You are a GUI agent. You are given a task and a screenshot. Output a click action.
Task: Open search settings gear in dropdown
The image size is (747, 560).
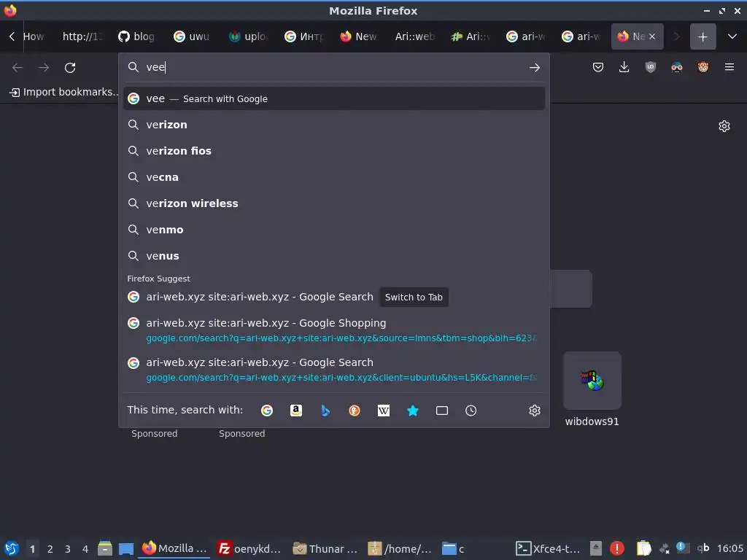[x=535, y=411]
